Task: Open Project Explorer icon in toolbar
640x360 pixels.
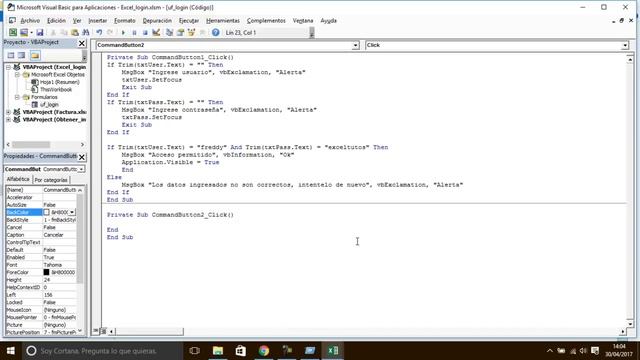Action: tap(169, 32)
